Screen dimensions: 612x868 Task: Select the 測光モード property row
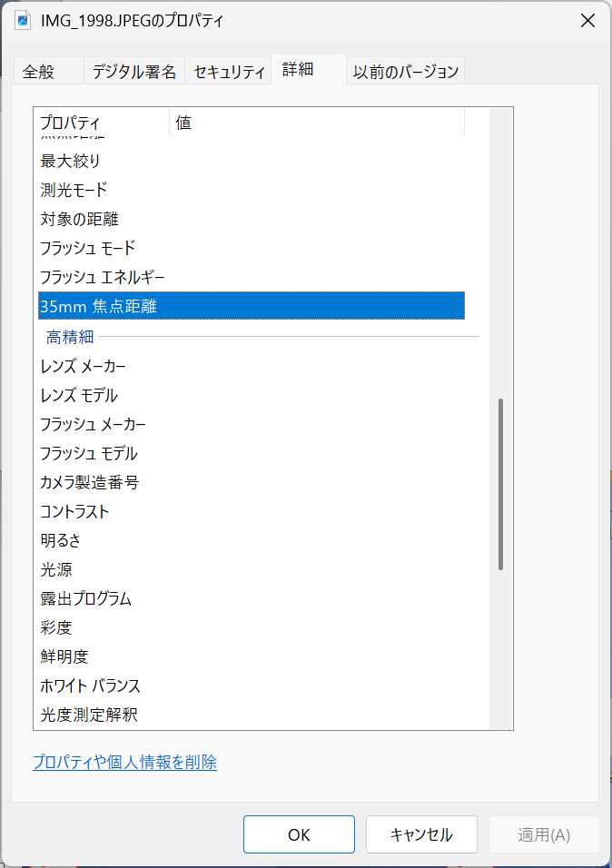tap(74, 191)
